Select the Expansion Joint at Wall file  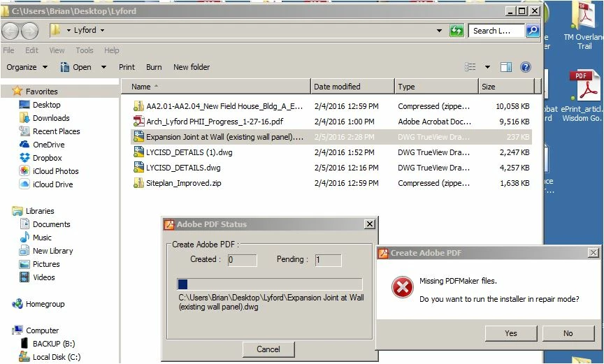point(331,137)
